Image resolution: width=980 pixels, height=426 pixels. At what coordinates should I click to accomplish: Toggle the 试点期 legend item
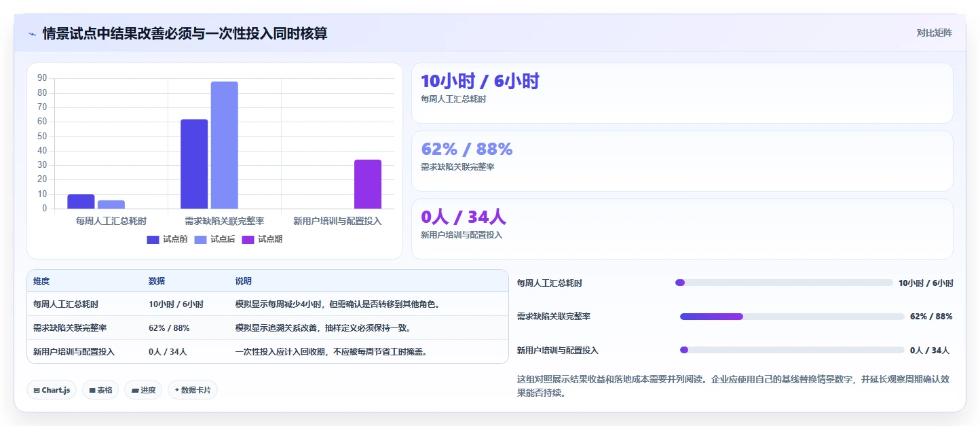click(x=262, y=239)
